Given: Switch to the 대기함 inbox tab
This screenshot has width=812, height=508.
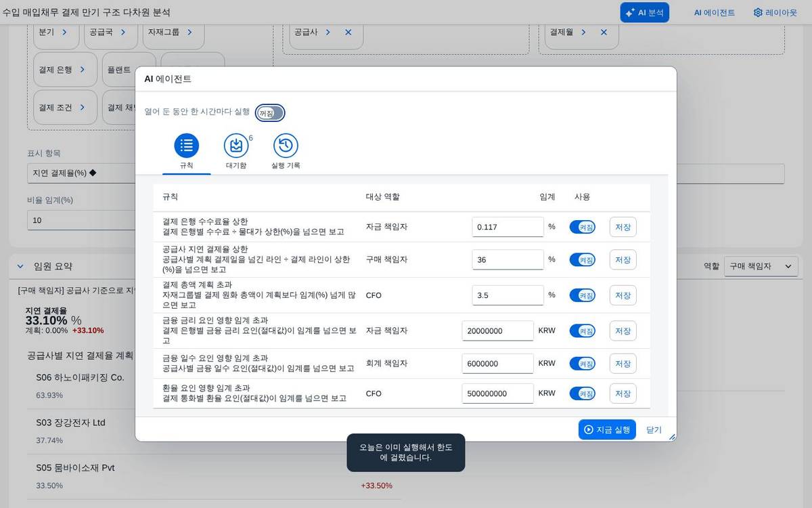Looking at the screenshot, I should (236, 146).
